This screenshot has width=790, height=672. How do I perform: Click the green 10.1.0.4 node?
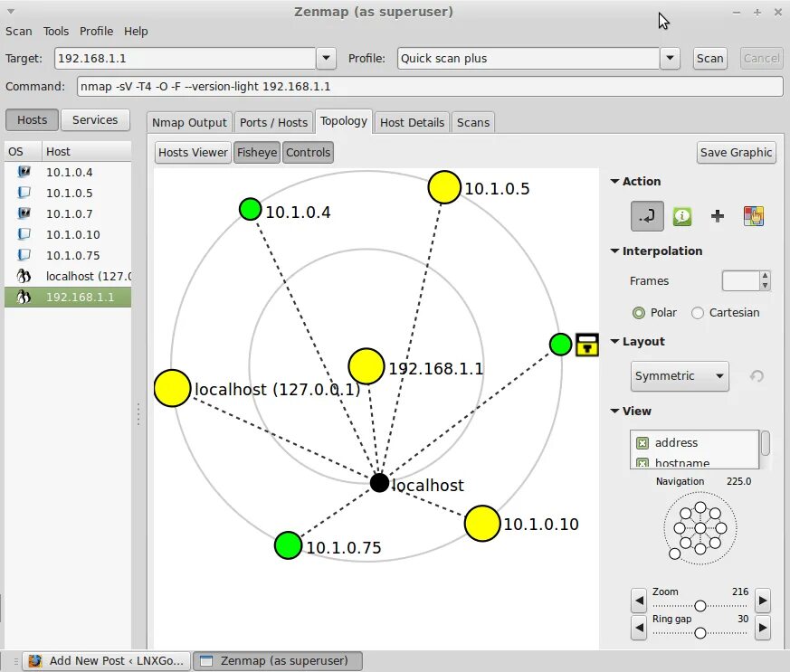click(250, 209)
